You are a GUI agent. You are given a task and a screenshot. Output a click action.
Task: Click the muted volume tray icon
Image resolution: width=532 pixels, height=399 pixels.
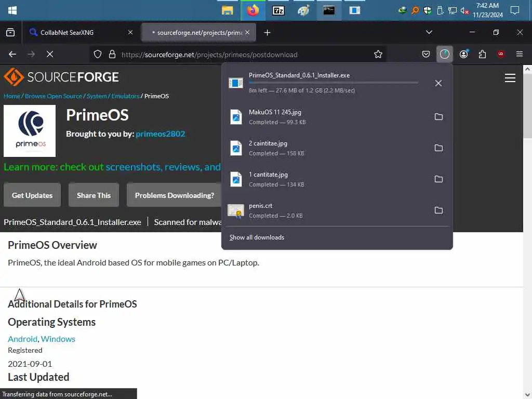(464, 11)
